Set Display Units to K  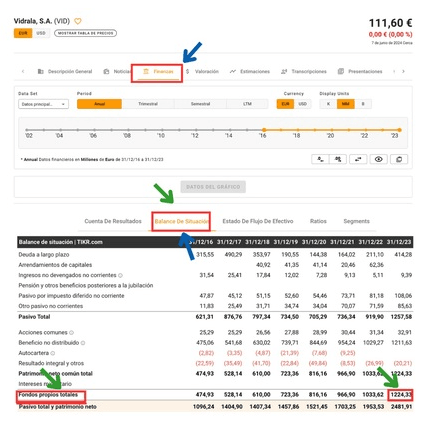tap(328, 104)
